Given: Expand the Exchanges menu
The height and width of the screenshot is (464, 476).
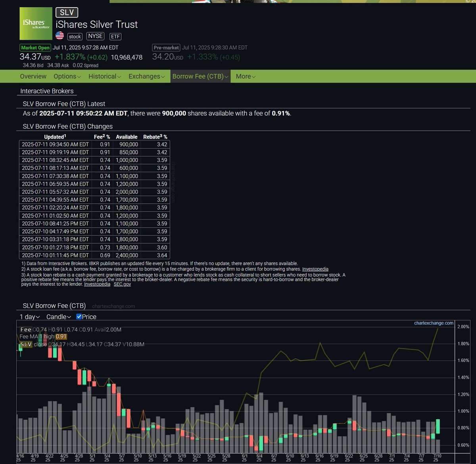Looking at the screenshot, I should click(146, 76).
